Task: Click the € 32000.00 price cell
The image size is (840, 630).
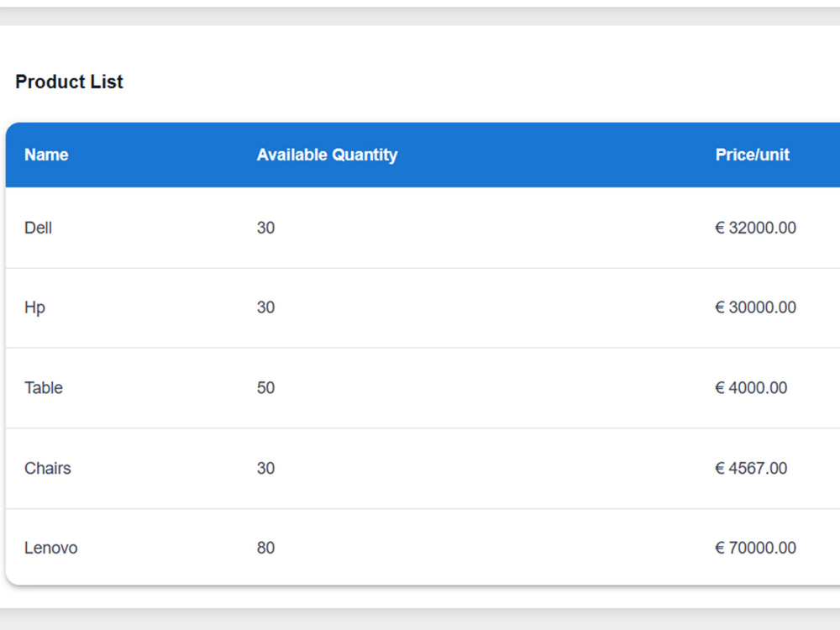Action: [755, 228]
